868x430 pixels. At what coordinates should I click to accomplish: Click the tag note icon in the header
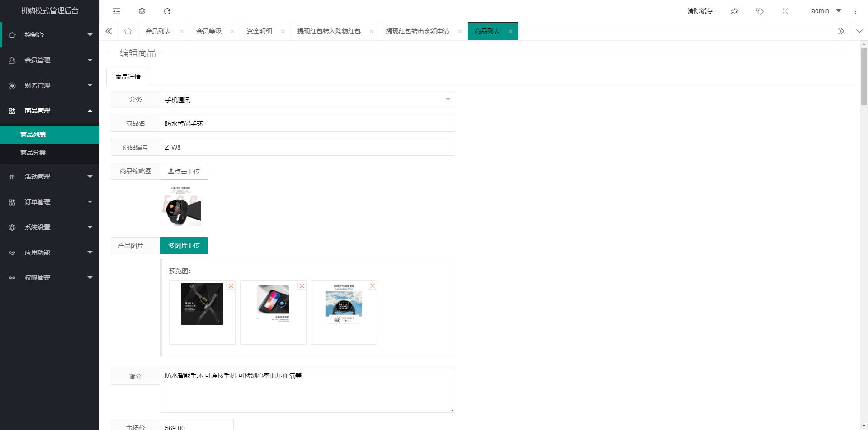[x=760, y=11]
